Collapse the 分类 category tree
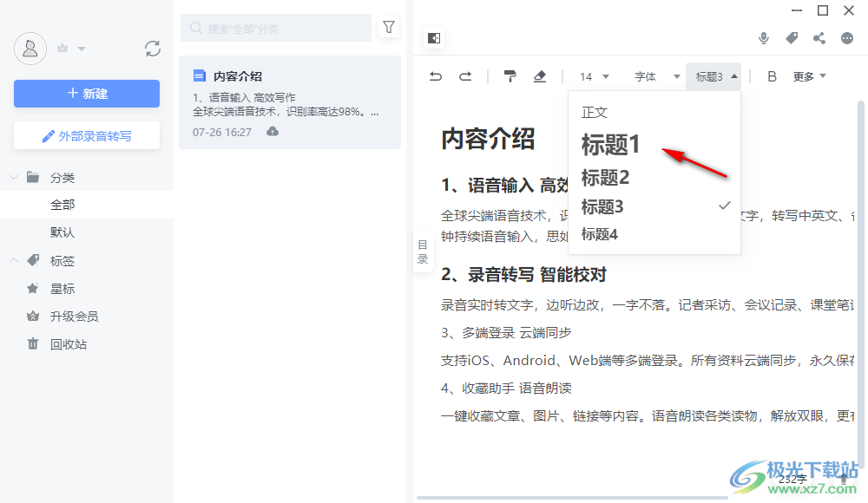The height and width of the screenshot is (503, 868). tap(14, 177)
